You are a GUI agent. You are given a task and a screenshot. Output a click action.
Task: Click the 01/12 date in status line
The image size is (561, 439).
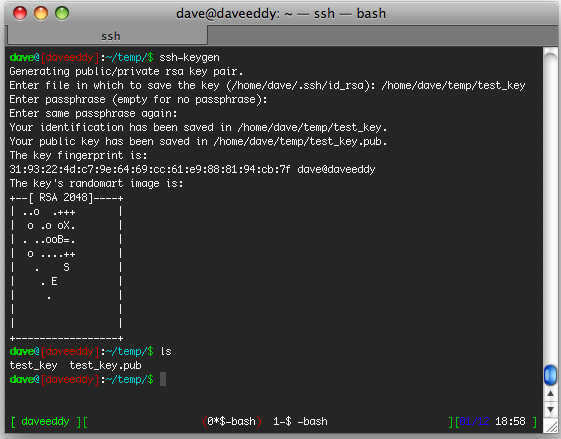pyautogui.click(x=474, y=421)
